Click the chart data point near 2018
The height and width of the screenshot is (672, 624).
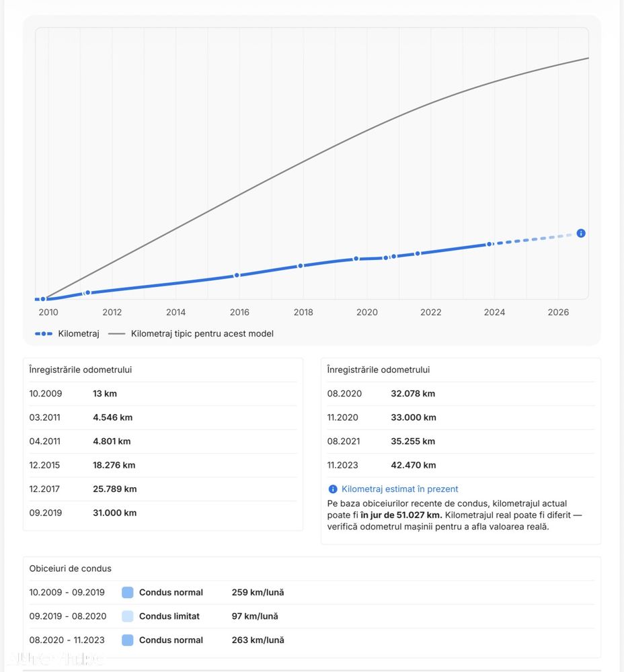300,265
